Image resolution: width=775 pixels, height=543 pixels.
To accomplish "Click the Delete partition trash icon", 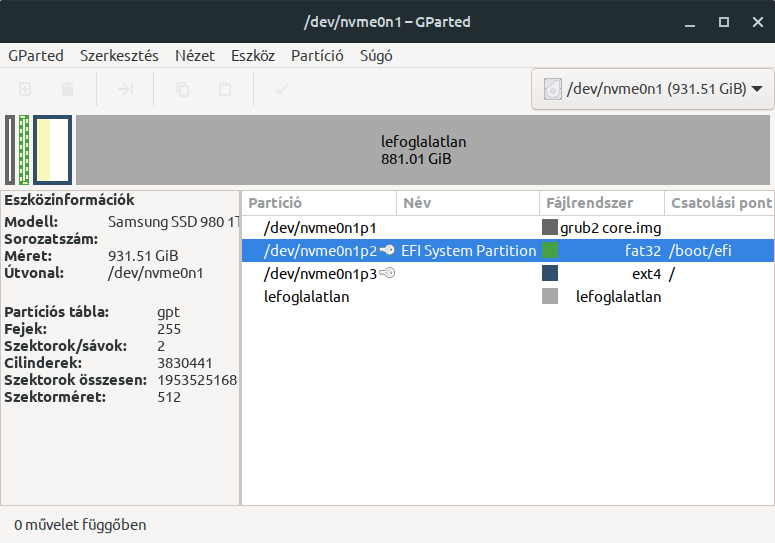I will (67, 89).
